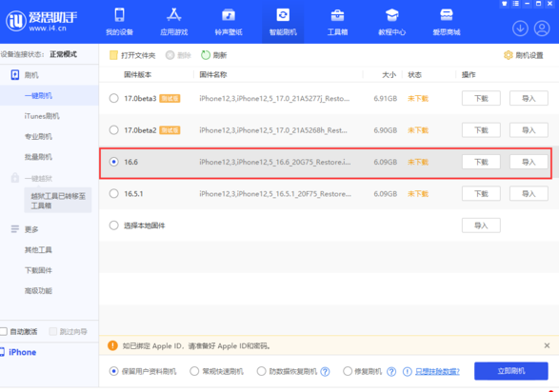This screenshot has width=559, height=392.
Task: Import firmware for 17.0beta3 row
Action: point(529,98)
